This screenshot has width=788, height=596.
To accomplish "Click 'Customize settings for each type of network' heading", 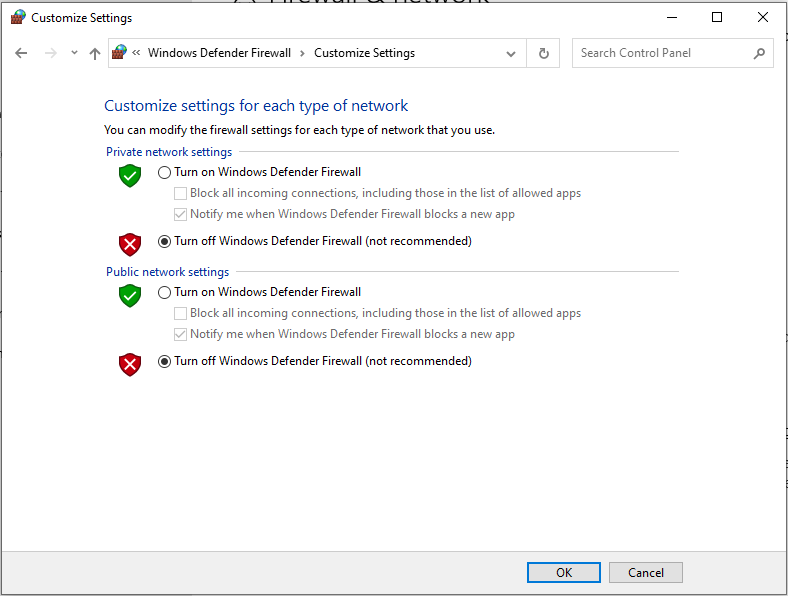I will click(256, 106).
